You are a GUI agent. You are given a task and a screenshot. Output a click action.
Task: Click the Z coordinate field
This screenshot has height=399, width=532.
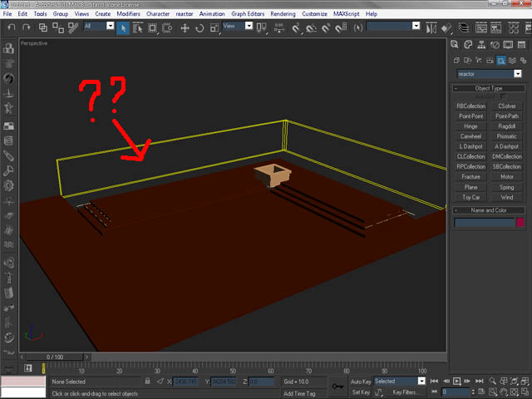pos(262,382)
